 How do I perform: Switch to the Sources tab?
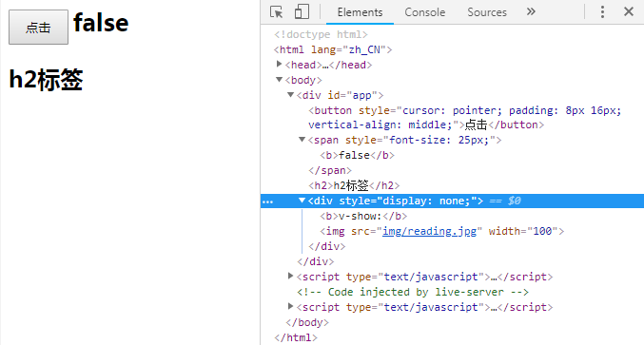(487, 12)
